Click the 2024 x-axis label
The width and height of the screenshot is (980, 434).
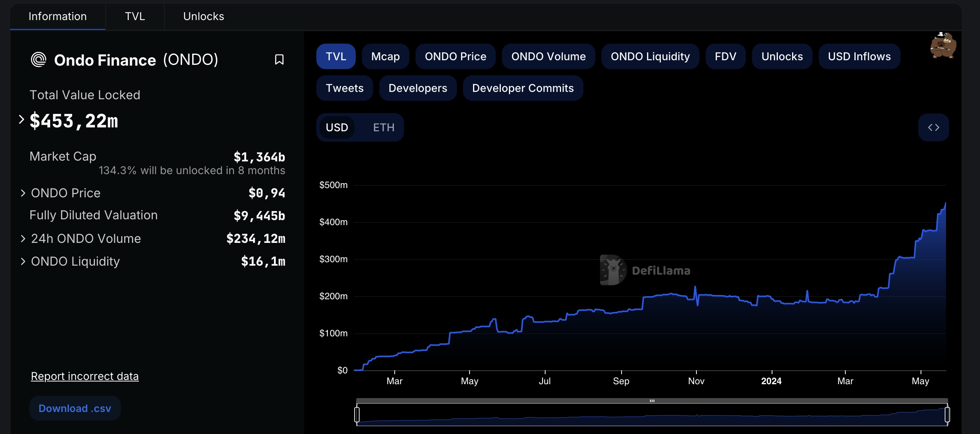[x=771, y=381]
